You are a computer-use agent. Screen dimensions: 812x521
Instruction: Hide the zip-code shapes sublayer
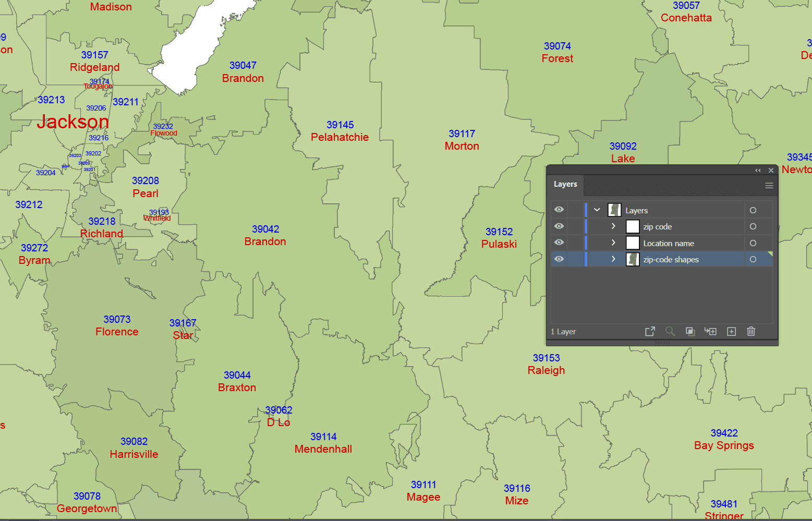click(x=559, y=259)
